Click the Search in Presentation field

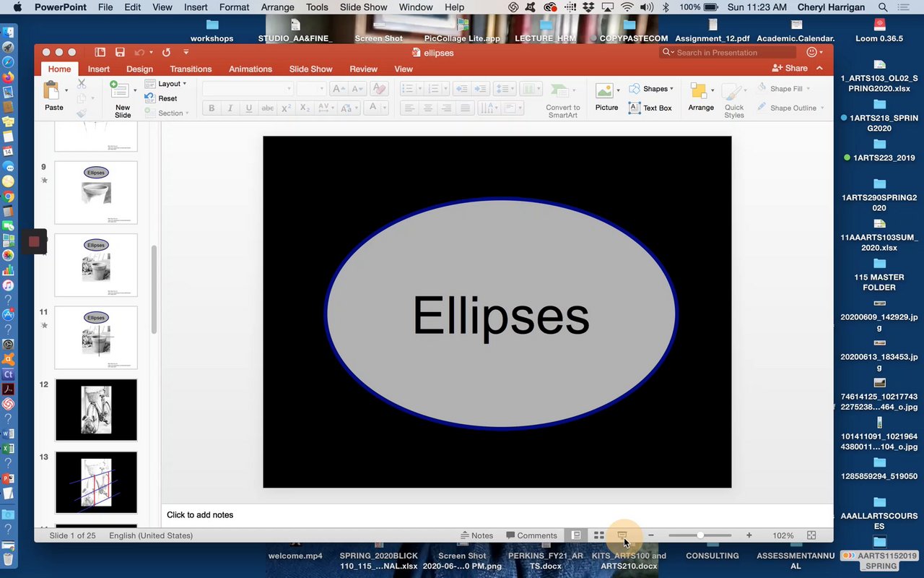click(x=728, y=52)
